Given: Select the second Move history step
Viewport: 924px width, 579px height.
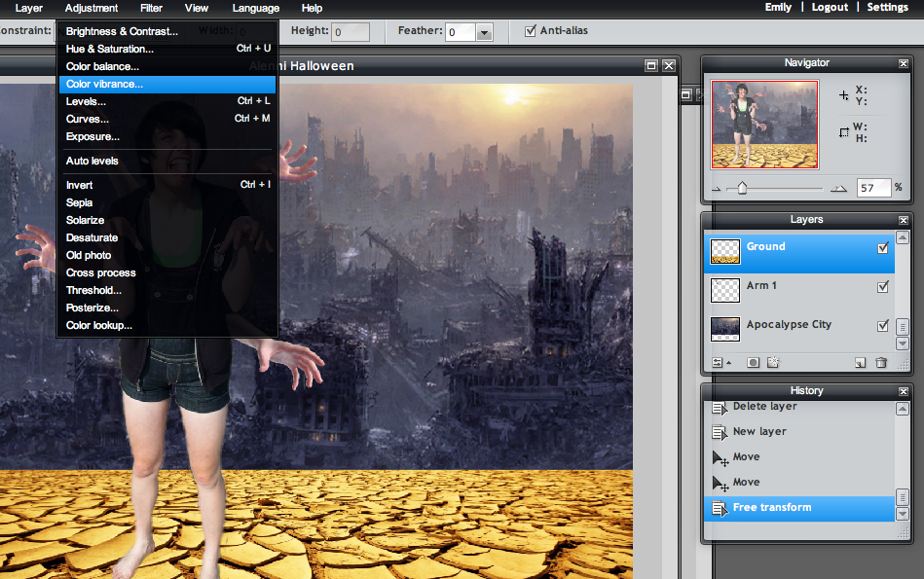Looking at the screenshot, I should pyautogui.click(x=799, y=483).
